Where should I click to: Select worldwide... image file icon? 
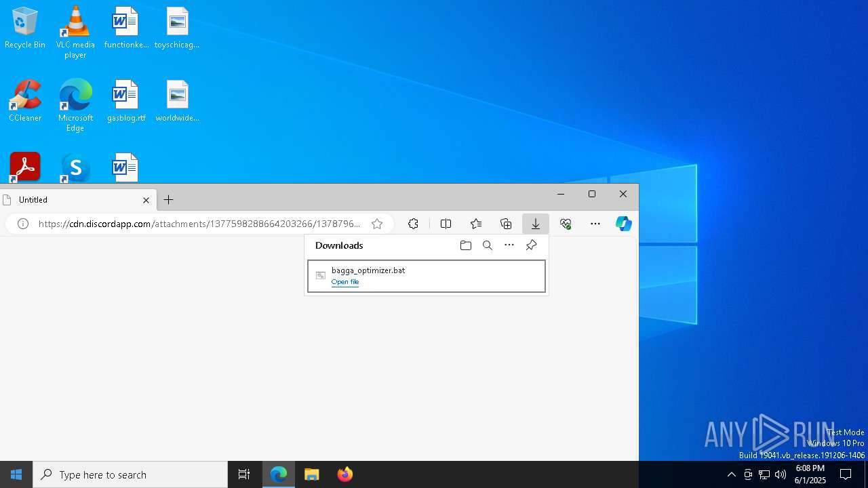(177, 102)
